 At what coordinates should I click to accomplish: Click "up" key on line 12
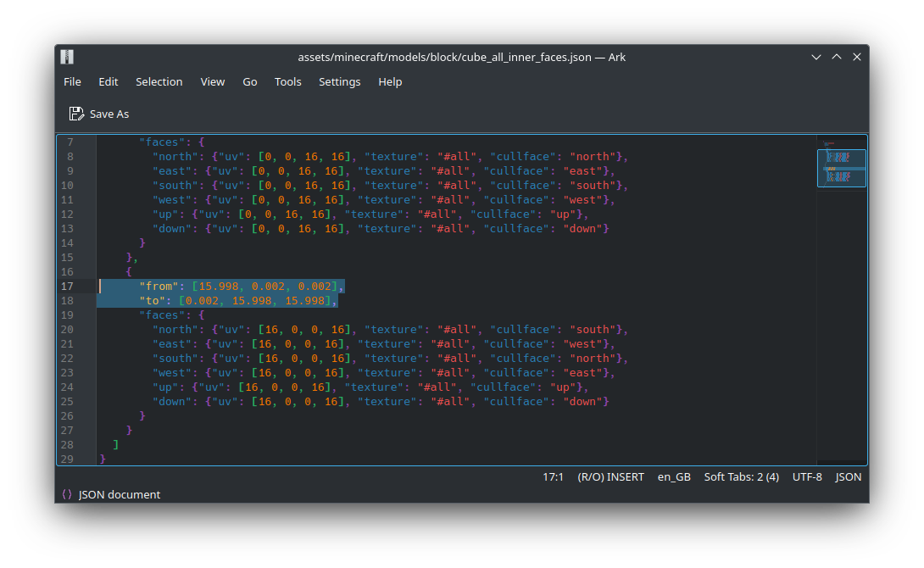[165, 214]
